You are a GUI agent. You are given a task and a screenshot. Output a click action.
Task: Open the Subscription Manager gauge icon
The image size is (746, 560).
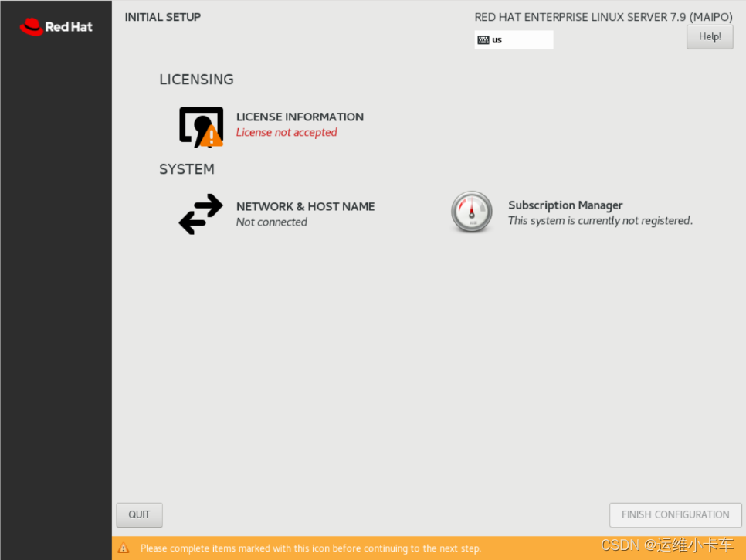(472, 212)
